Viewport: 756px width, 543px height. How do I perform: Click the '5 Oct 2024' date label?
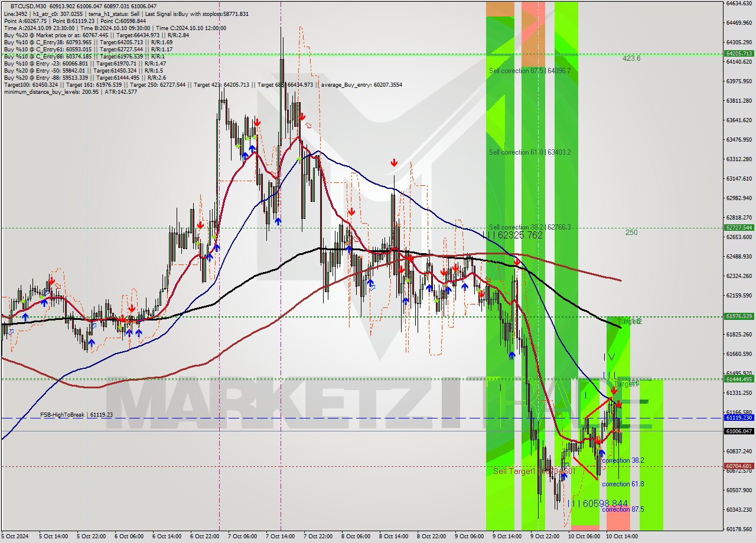[16, 537]
